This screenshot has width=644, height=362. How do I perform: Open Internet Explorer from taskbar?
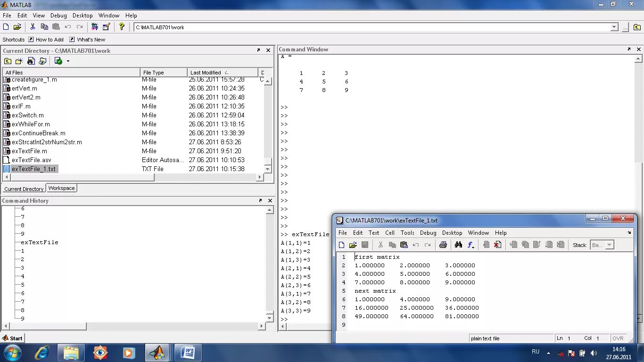click(x=42, y=353)
